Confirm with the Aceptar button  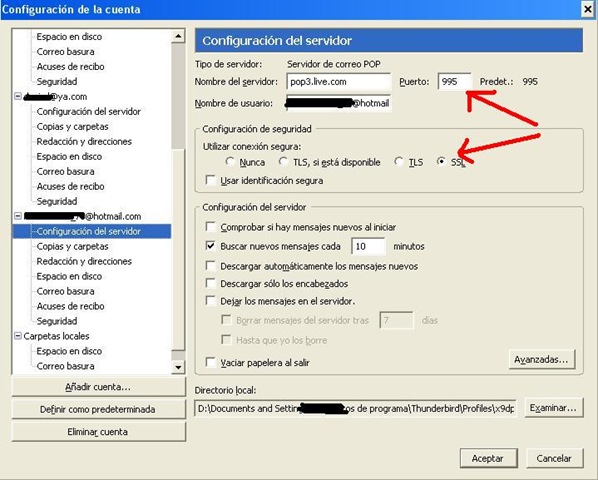pyautogui.click(x=489, y=458)
